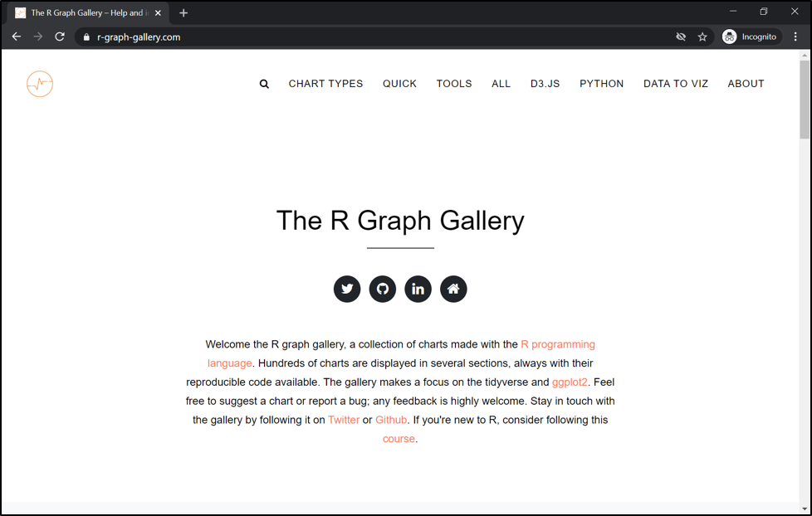
Task: Click the vertical scrollbar thumb
Action: click(805, 100)
